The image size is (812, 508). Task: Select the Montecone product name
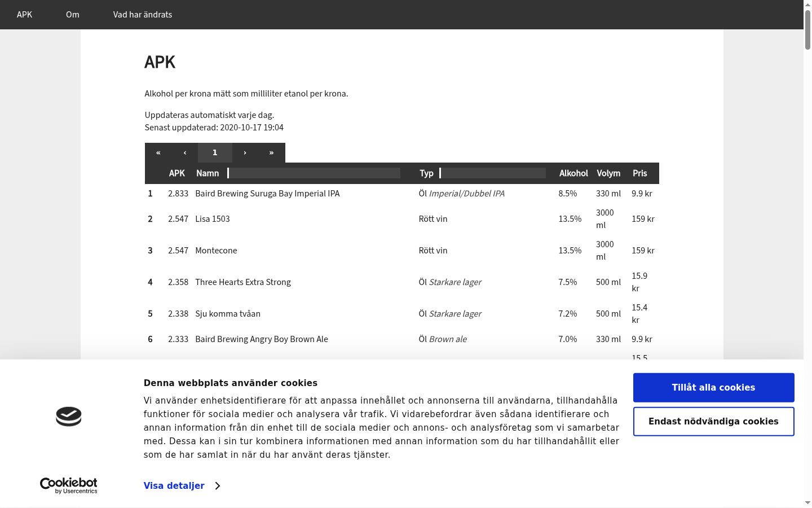[216, 251]
